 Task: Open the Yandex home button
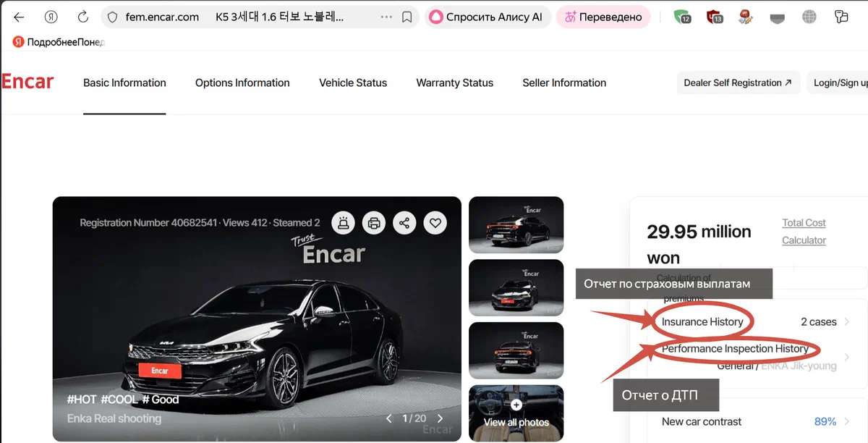[51, 17]
